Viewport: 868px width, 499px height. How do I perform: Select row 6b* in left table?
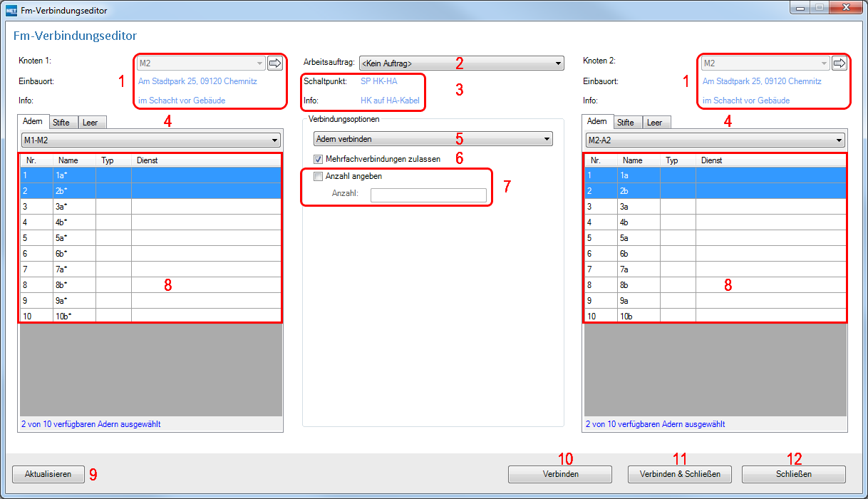[150, 253]
